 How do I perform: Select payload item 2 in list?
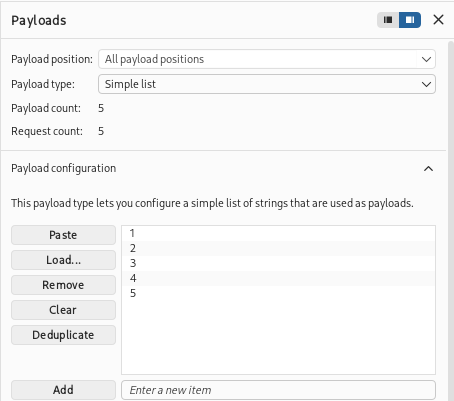(x=278, y=248)
